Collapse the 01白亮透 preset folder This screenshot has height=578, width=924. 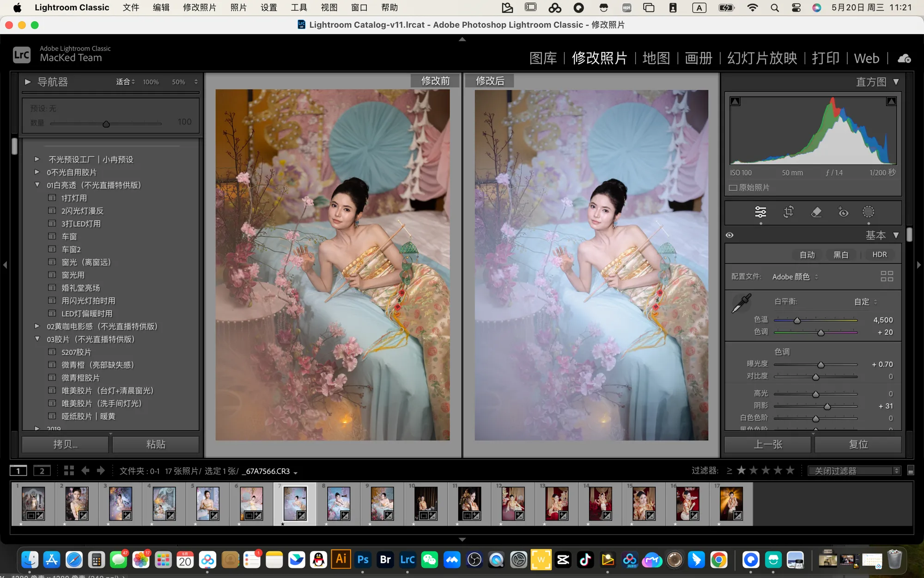(x=37, y=185)
